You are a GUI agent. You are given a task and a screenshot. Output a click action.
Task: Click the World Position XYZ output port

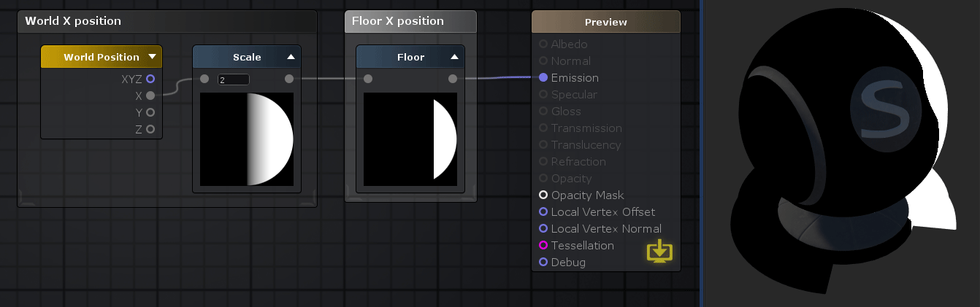tap(150, 79)
